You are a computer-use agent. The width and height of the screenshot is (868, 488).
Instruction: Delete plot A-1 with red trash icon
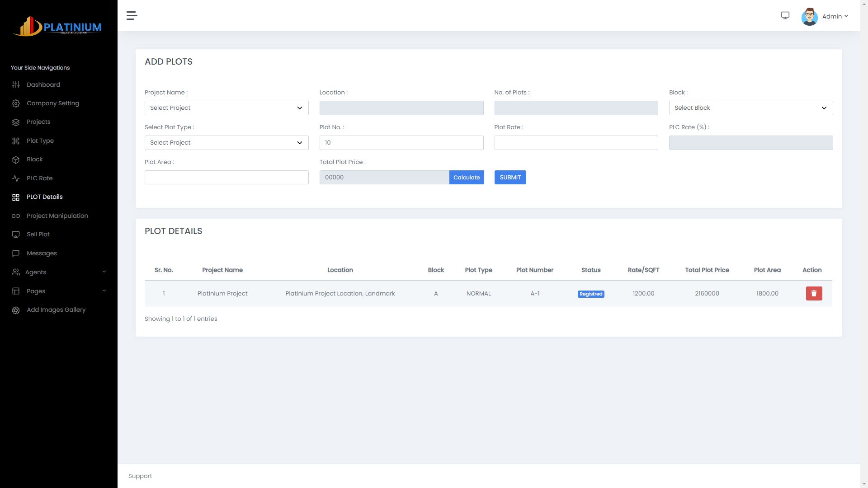pos(814,294)
